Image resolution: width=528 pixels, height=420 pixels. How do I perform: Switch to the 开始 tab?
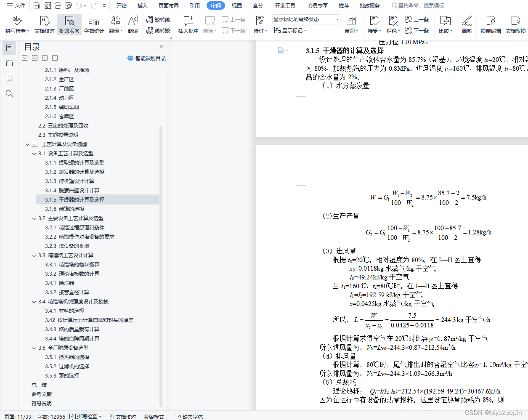[122, 5]
